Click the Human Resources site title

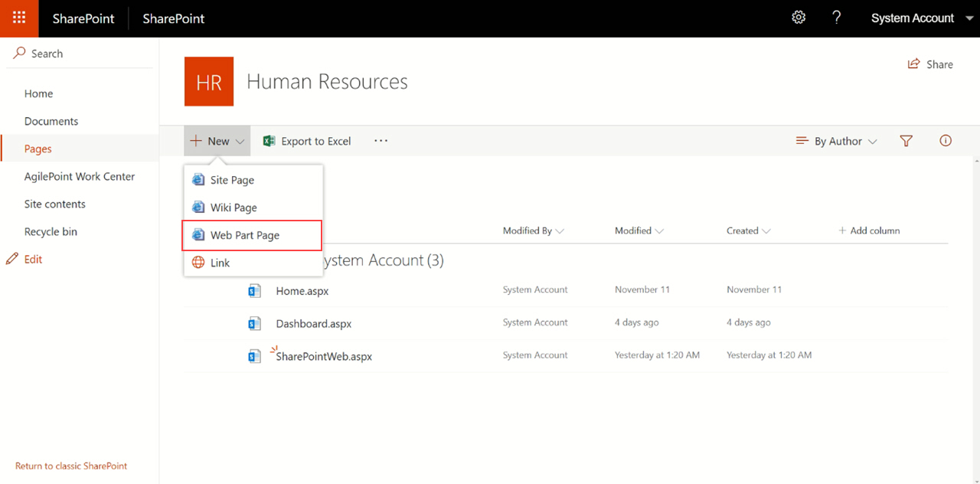pyautogui.click(x=327, y=81)
